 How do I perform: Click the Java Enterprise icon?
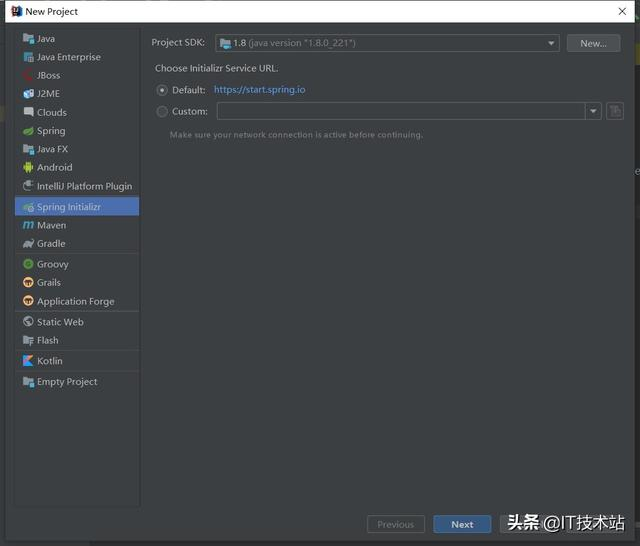28,57
